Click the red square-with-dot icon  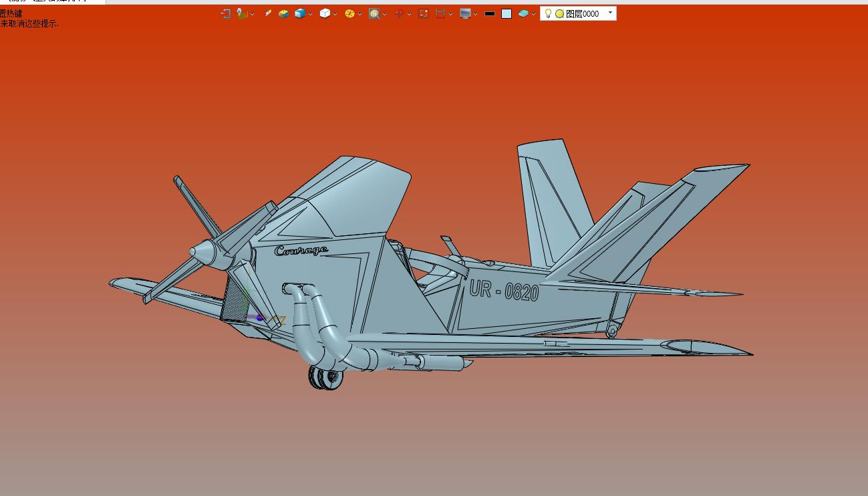tap(424, 13)
